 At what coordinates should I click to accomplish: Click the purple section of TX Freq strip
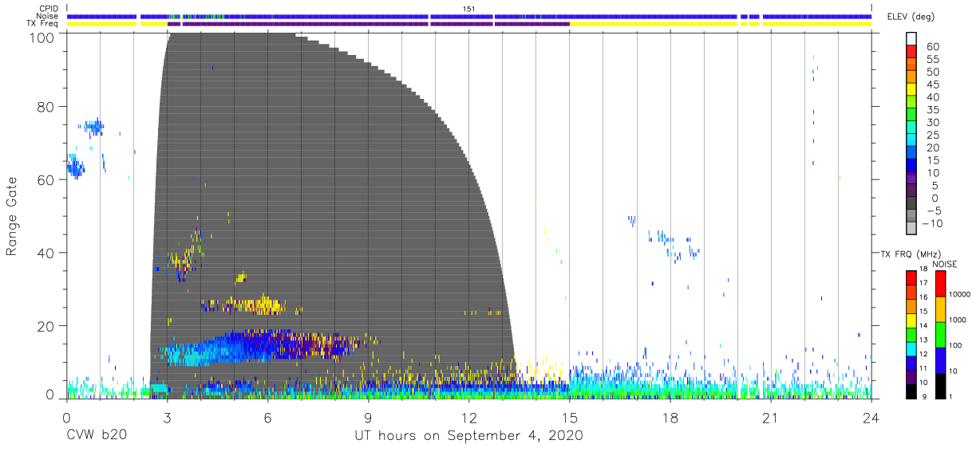[x=367, y=24]
